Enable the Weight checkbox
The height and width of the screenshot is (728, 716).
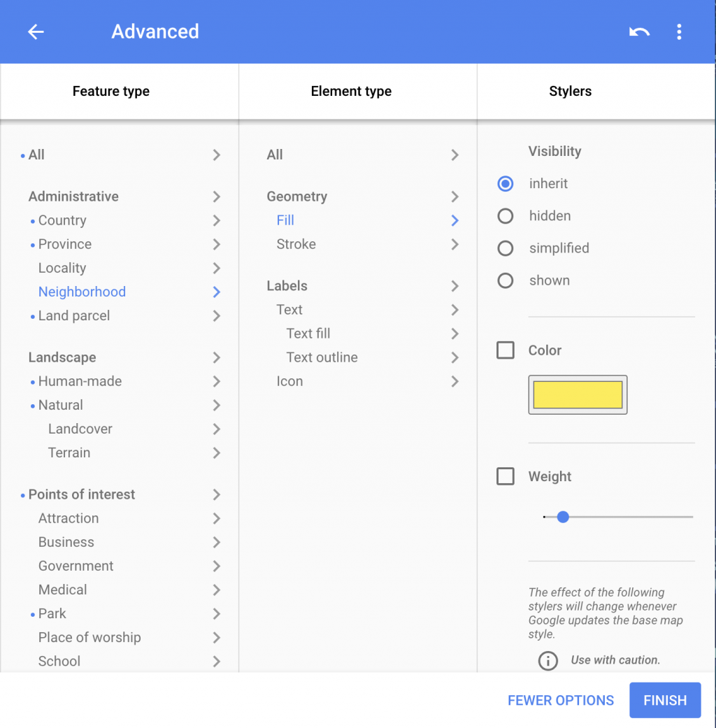pyautogui.click(x=506, y=476)
